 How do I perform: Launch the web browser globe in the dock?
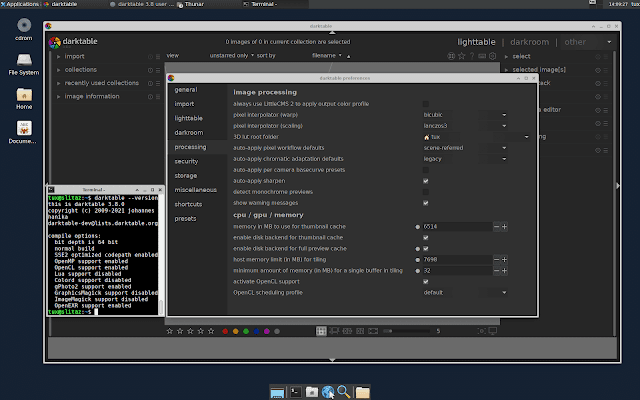(328, 392)
